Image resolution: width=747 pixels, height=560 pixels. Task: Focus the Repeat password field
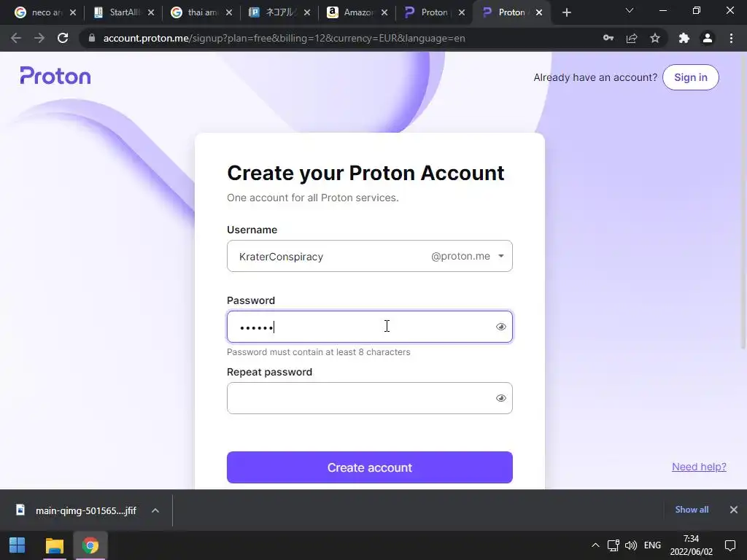click(x=370, y=398)
